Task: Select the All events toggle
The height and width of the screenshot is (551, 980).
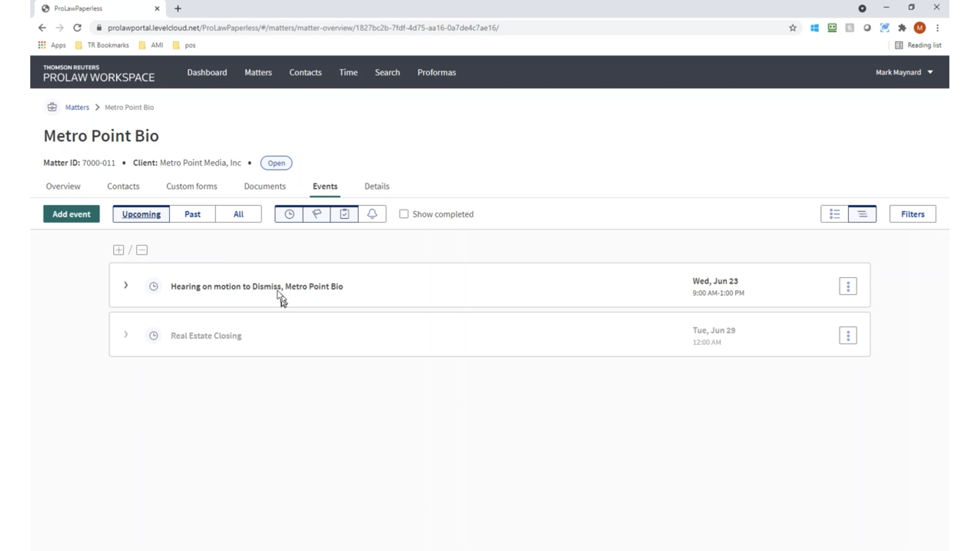Action: pos(238,214)
